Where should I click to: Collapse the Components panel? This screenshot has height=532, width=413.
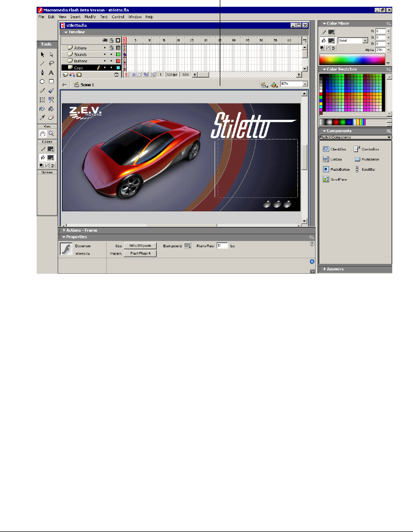324,131
